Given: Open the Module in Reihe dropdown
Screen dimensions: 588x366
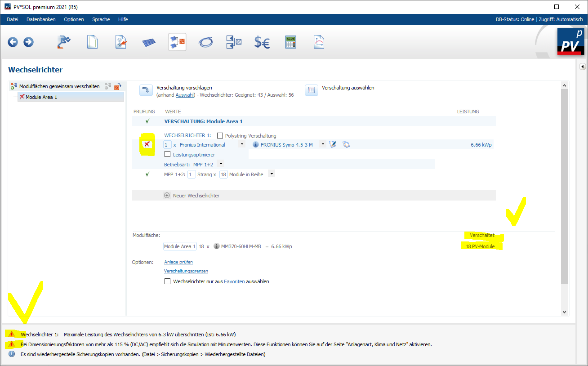Looking at the screenshot, I should click(272, 174).
